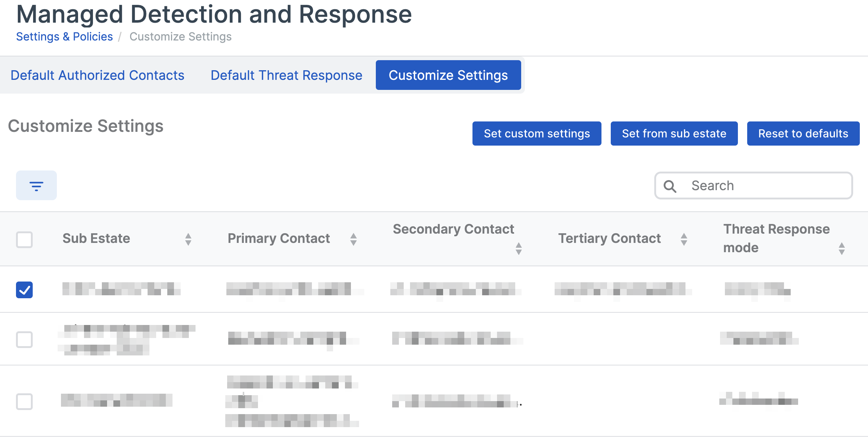Sort by Tertiary Contact column arrows
868x439 pixels.
tap(684, 239)
